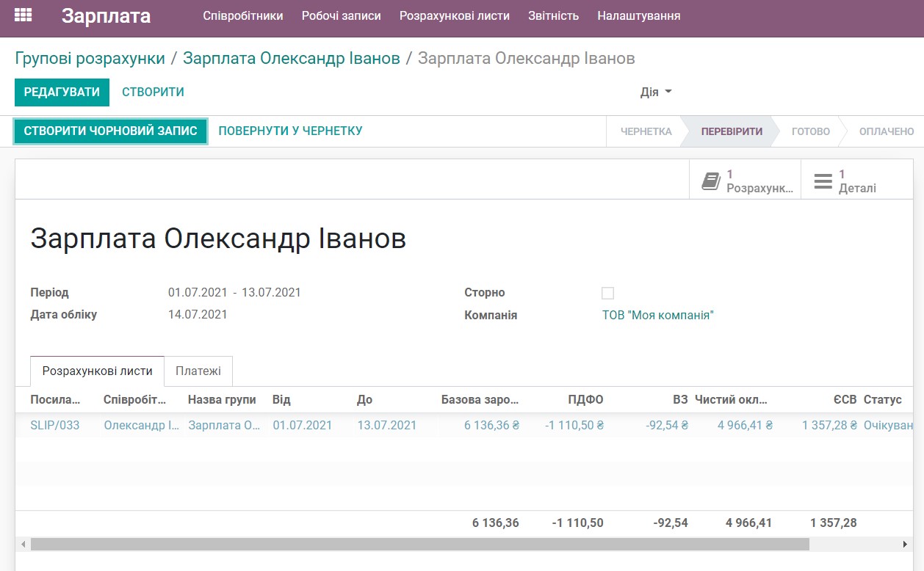Open the 'Налаштування' menu

[x=637, y=14]
